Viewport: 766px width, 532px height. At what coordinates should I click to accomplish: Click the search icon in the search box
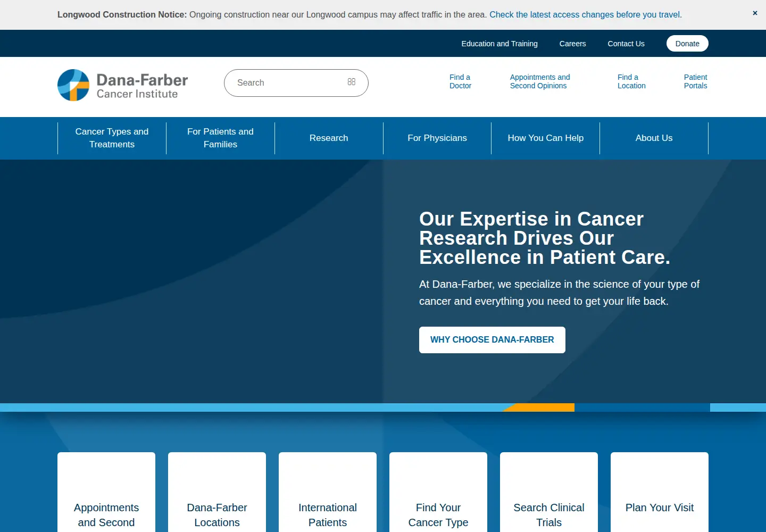[x=352, y=82]
